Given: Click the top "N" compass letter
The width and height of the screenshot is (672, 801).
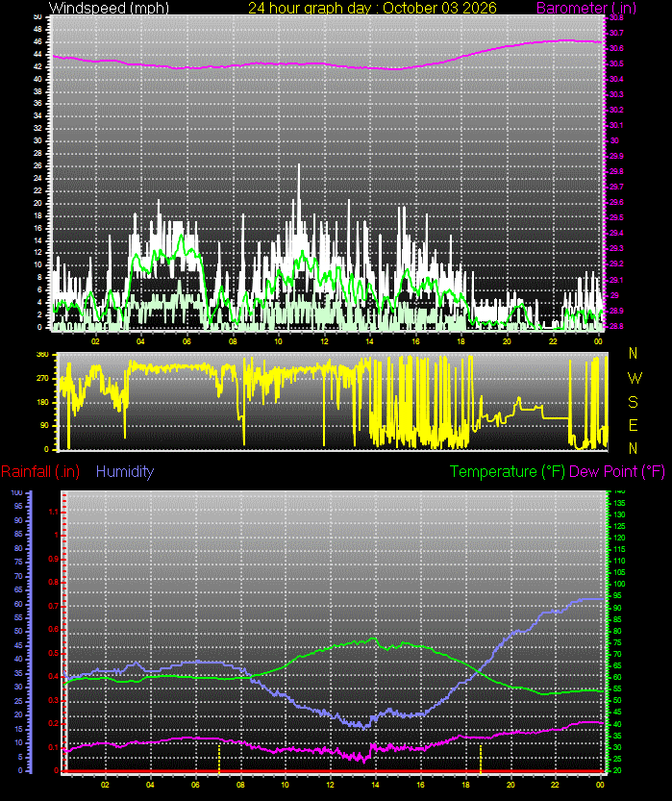Looking at the screenshot, I should [634, 353].
